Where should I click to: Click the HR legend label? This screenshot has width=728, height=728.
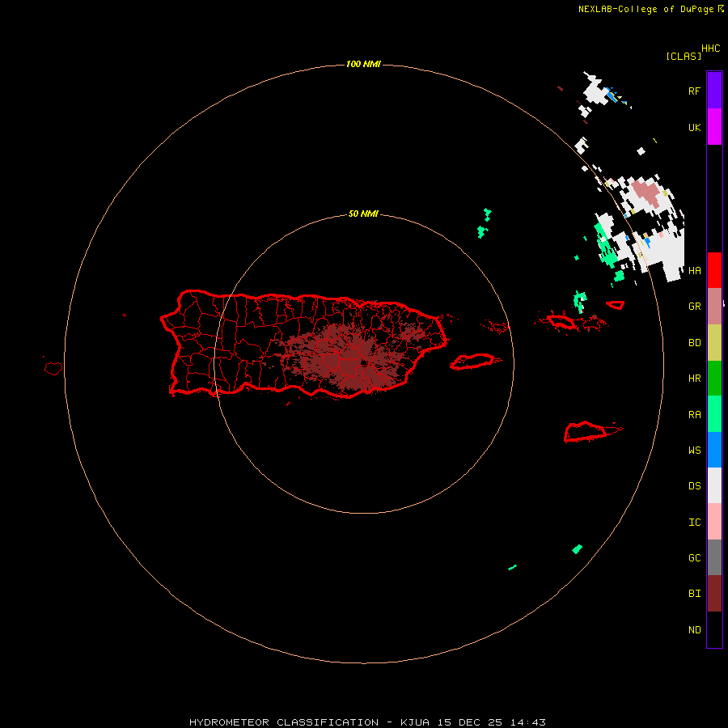(695, 379)
